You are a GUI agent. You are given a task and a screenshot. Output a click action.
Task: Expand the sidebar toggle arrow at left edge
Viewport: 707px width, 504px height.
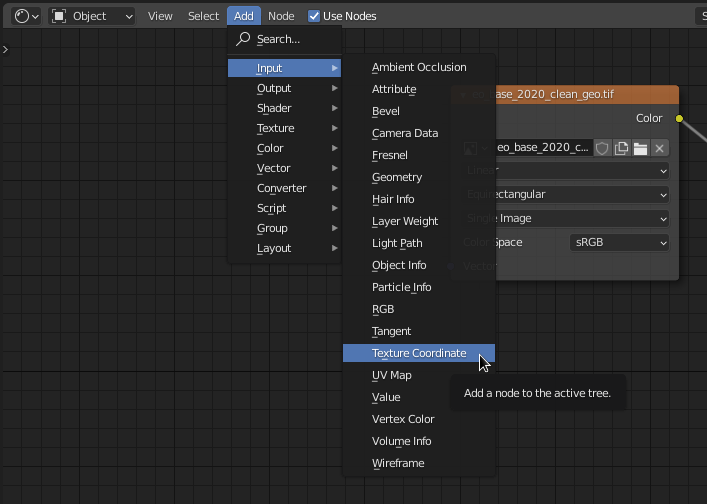coord(5,49)
